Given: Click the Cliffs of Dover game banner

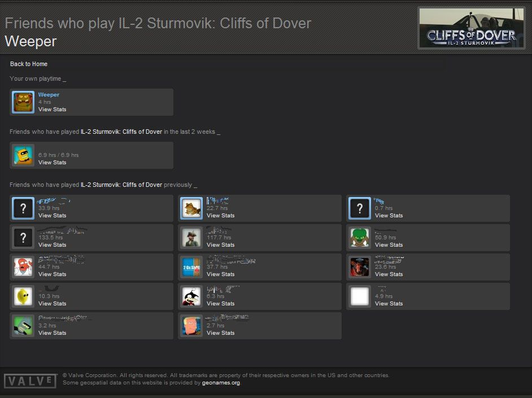Looking at the screenshot, I should pos(471,28).
